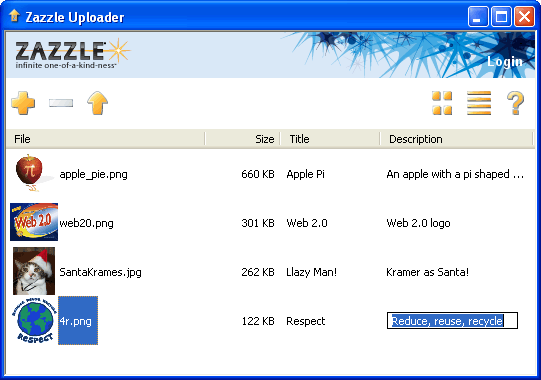The height and width of the screenshot is (380, 541).
Task: Click the Web 2.0 logo description
Action: 418,223
